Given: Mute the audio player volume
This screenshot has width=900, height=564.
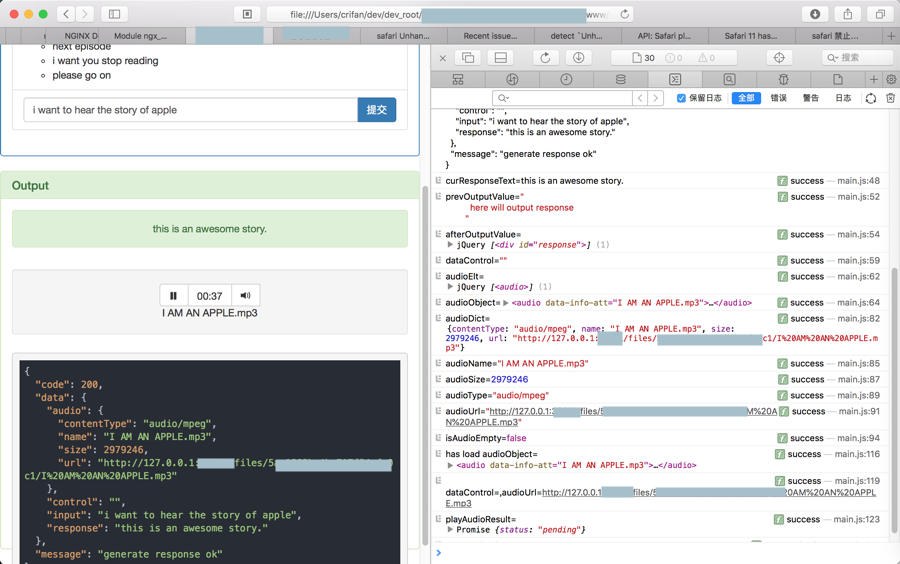Looking at the screenshot, I should (245, 296).
